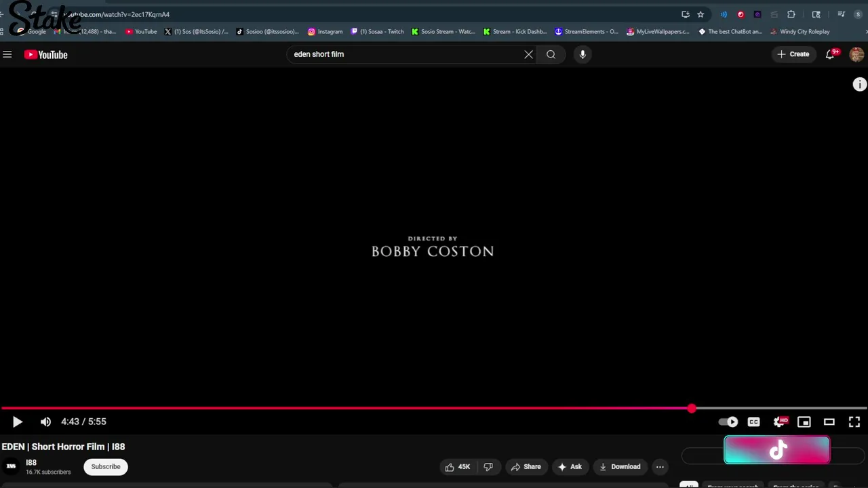Enable miniplayer mode

point(804,422)
